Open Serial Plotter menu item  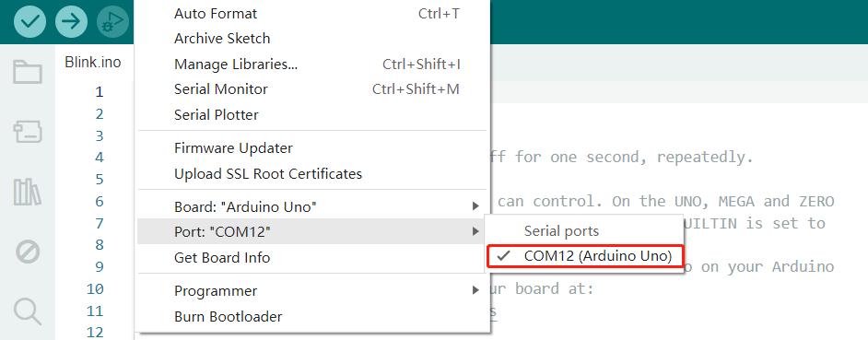[312, 114]
